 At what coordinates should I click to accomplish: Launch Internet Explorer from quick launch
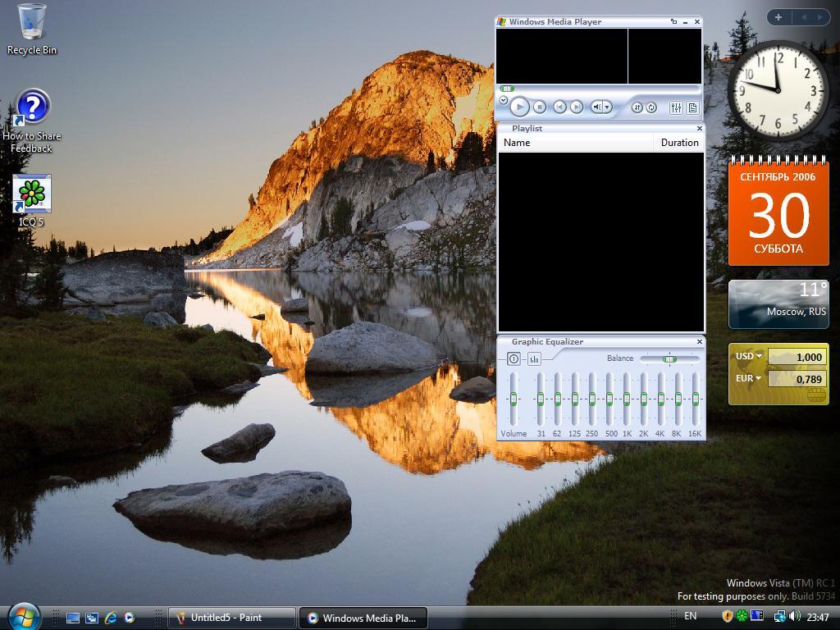[x=111, y=618]
